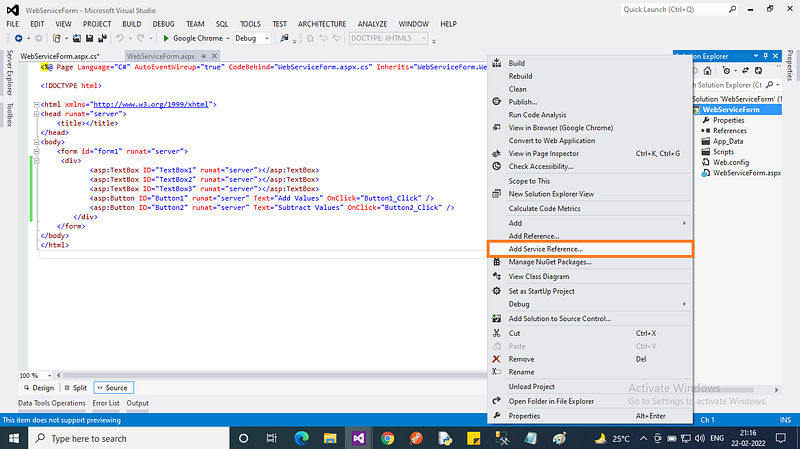Open the Error List tab
Viewport: 800px width, 449px height.
pyautogui.click(x=106, y=403)
